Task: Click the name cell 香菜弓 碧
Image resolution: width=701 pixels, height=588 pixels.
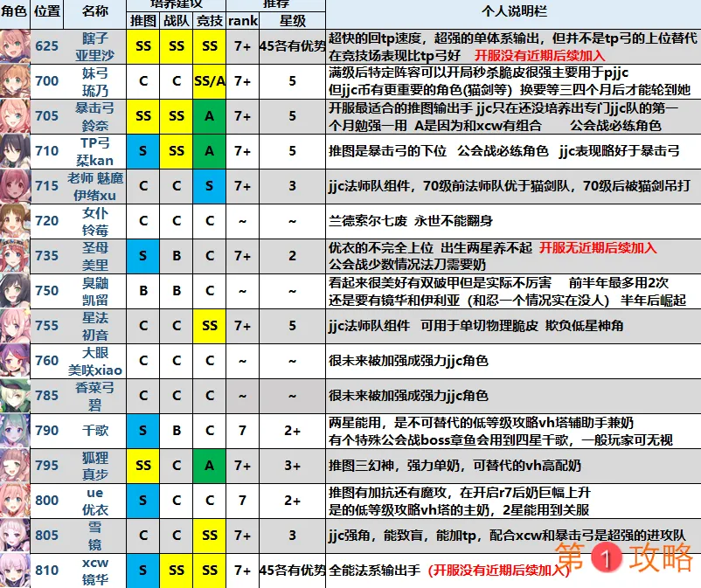Action: [95, 396]
